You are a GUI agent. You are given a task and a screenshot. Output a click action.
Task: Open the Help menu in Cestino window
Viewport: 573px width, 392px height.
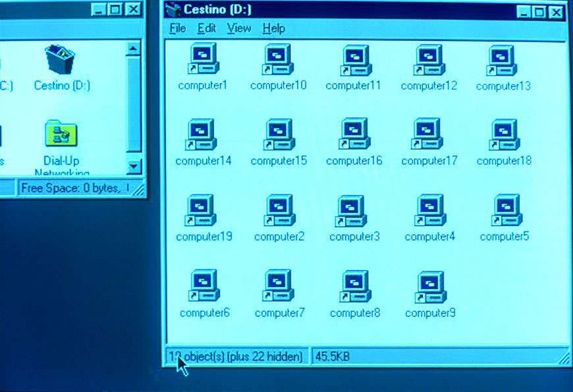pyautogui.click(x=274, y=28)
